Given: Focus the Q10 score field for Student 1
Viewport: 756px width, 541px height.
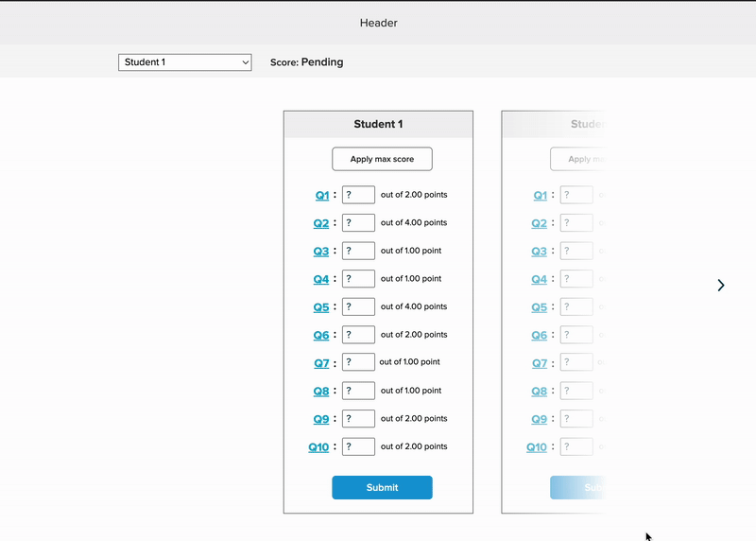Looking at the screenshot, I should tap(358, 446).
